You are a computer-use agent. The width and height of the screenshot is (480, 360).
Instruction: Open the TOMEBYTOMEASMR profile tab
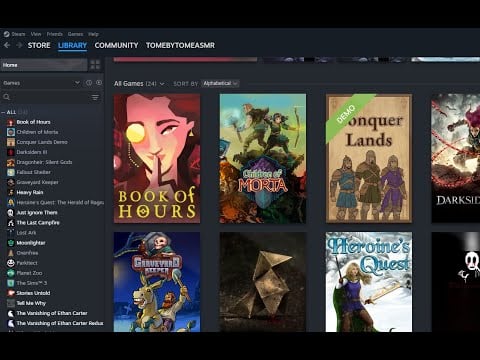(x=180, y=45)
